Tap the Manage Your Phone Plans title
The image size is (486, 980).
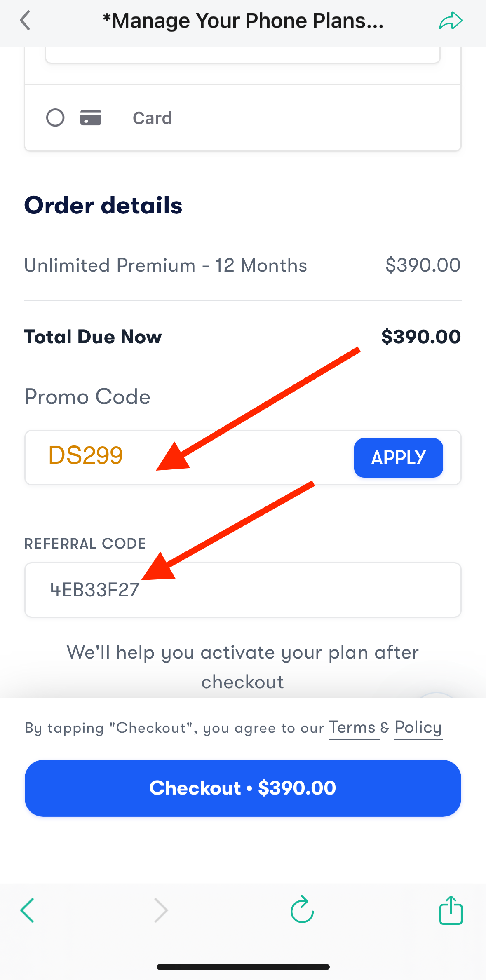[x=243, y=21]
